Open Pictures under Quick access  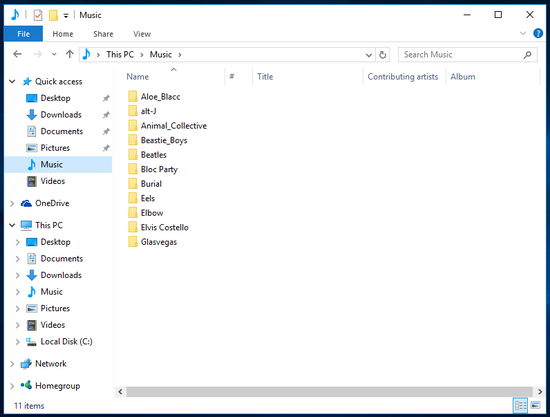(x=55, y=148)
